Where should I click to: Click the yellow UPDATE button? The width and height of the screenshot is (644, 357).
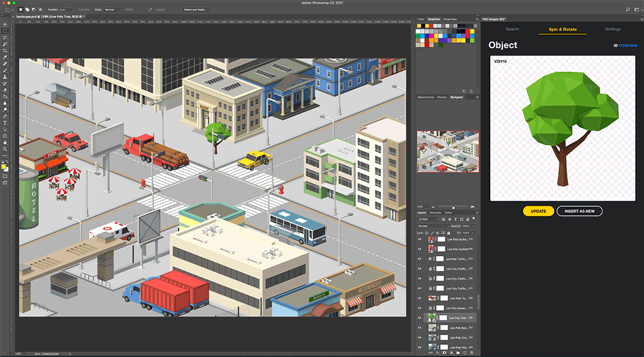pyautogui.click(x=538, y=211)
